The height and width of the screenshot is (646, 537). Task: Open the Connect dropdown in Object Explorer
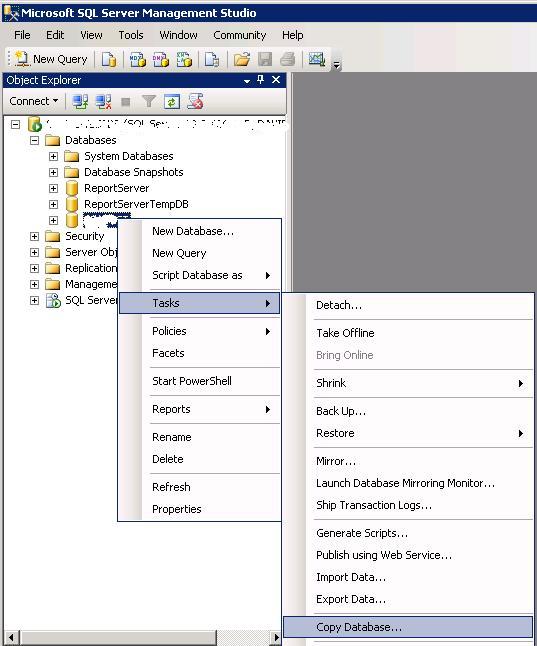click(x=34, y=101)
